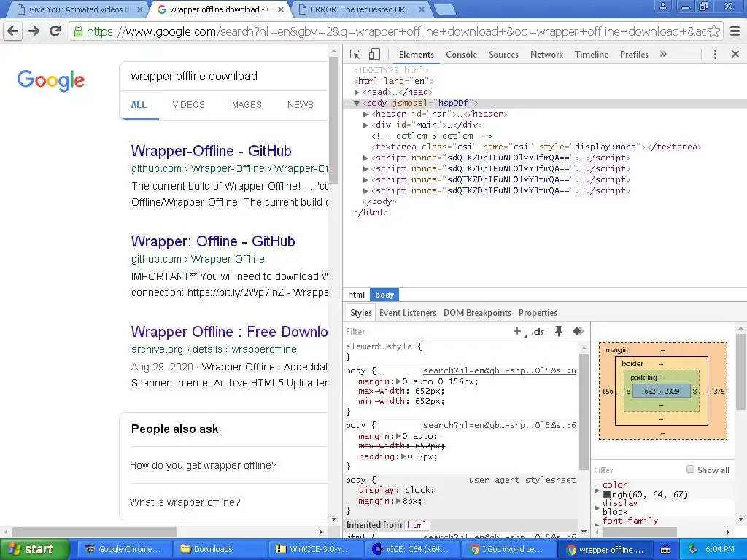This screenshot has width=747, height=560.
Task: Expand computed color property
Action: 597,490
